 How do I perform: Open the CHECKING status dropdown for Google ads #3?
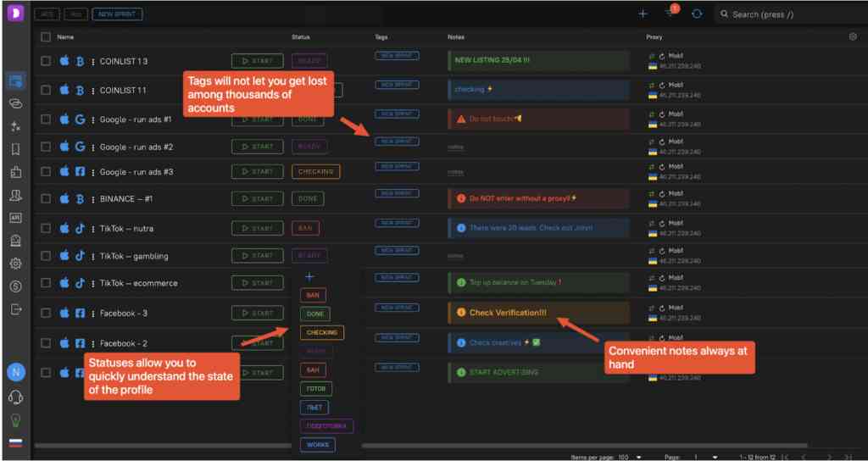coord(315,171)
